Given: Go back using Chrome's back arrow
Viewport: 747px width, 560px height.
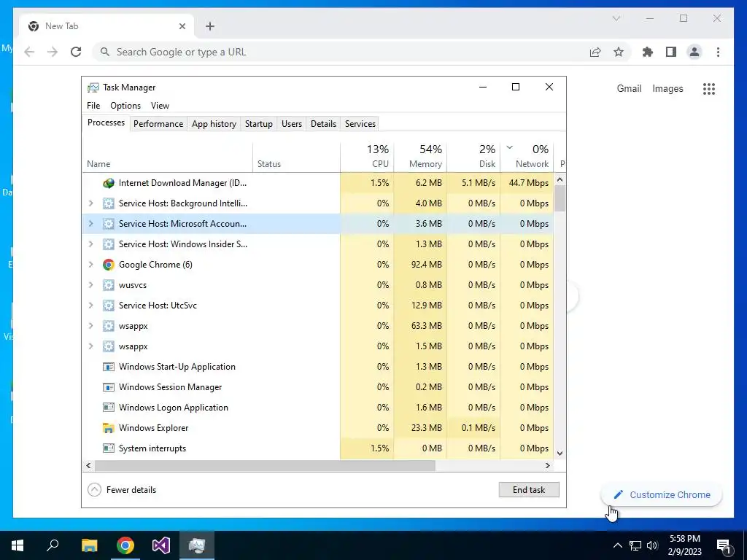Looking at the screenshot, I should point(29,52).
